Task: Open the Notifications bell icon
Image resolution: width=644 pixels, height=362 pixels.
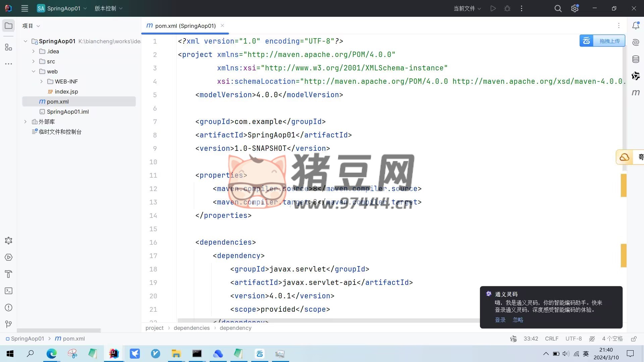Action: click(x=636, y=25)
